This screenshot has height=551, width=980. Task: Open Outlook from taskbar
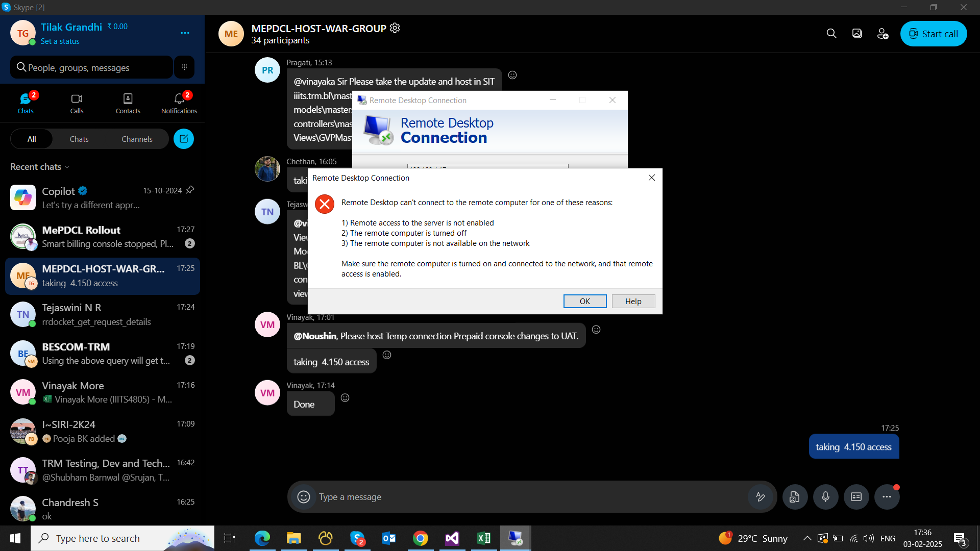pyautogui.click(x=389, y=538)
